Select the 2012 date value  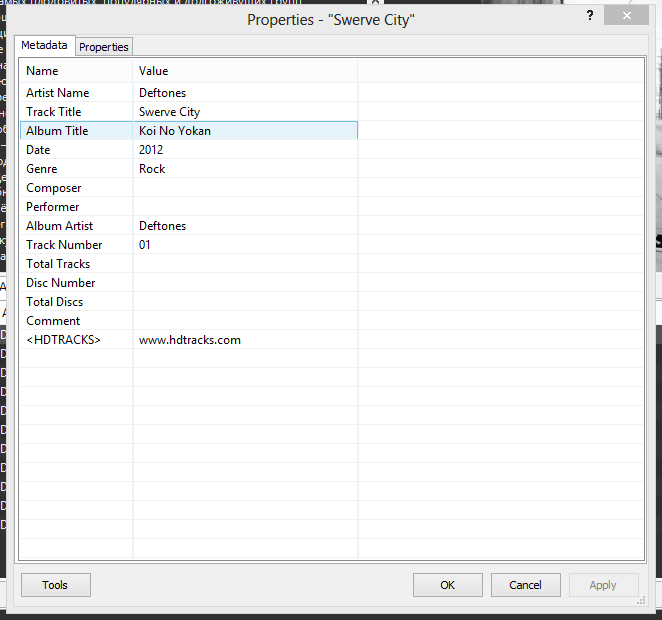pyautogui.click(x=151, y=150)
